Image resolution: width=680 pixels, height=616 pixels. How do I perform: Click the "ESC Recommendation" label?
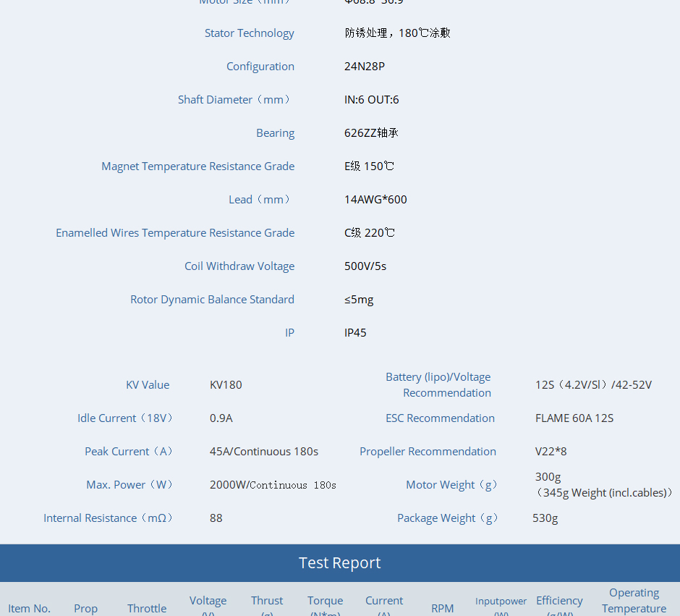click(440, 418)
